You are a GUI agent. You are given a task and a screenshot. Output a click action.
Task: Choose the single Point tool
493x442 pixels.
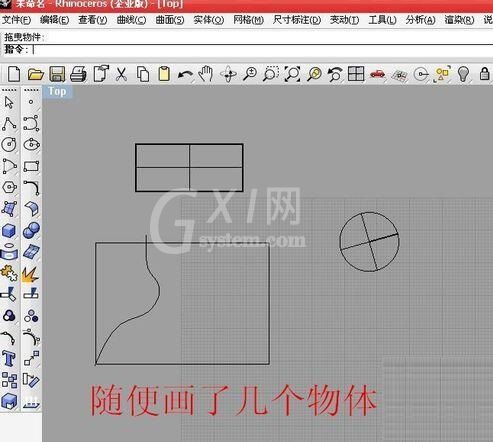click(31, 102)
